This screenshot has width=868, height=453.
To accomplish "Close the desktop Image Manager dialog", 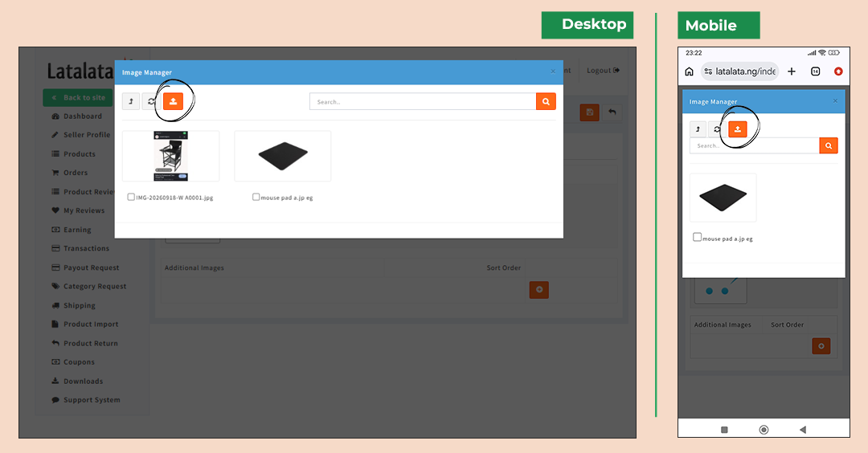I will (552, 71).
